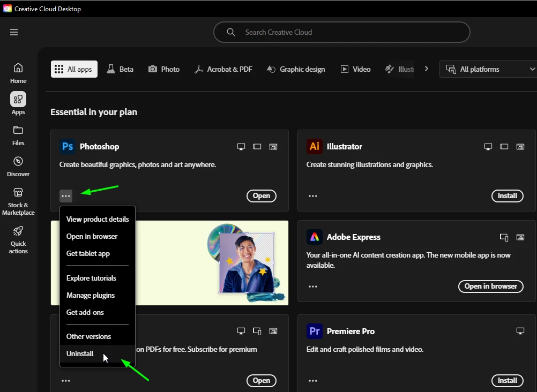Open Adobe Express in browser button
This screenshot has width=537, height=392.
[x=491, y=286]
